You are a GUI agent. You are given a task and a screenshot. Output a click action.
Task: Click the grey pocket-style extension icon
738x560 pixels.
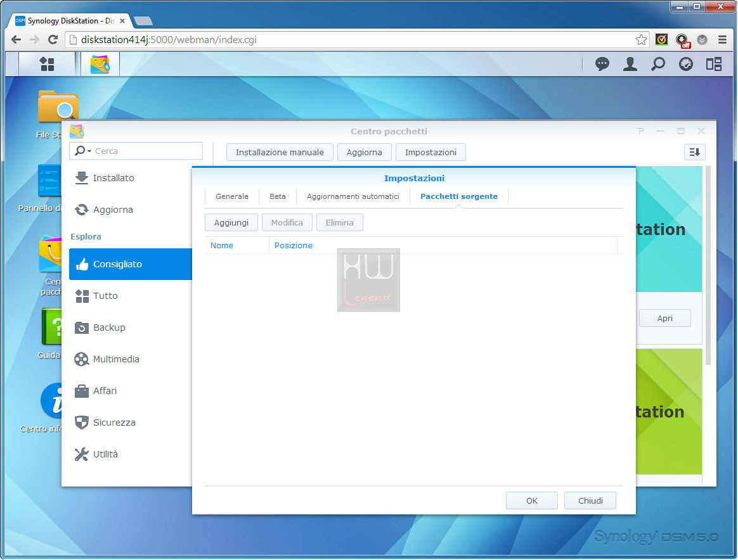pos(702,40)
